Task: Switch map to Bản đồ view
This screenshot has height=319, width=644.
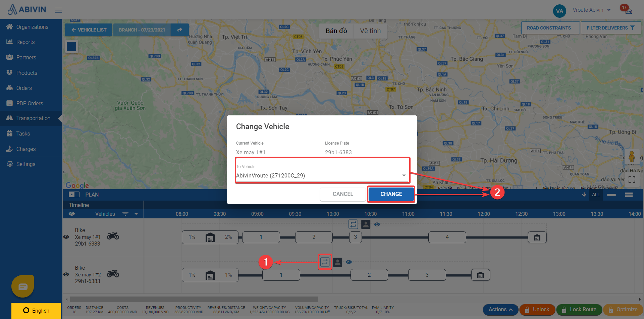Action: (x=336, y=31)
